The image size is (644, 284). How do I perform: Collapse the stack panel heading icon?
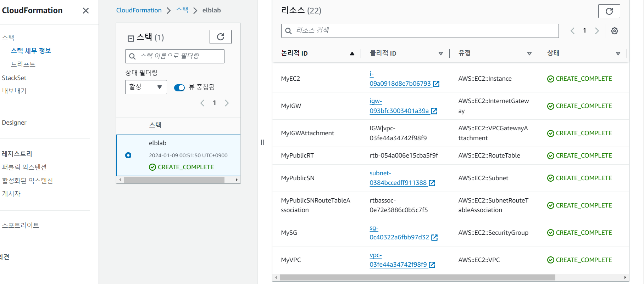click(x=131, y=38)
